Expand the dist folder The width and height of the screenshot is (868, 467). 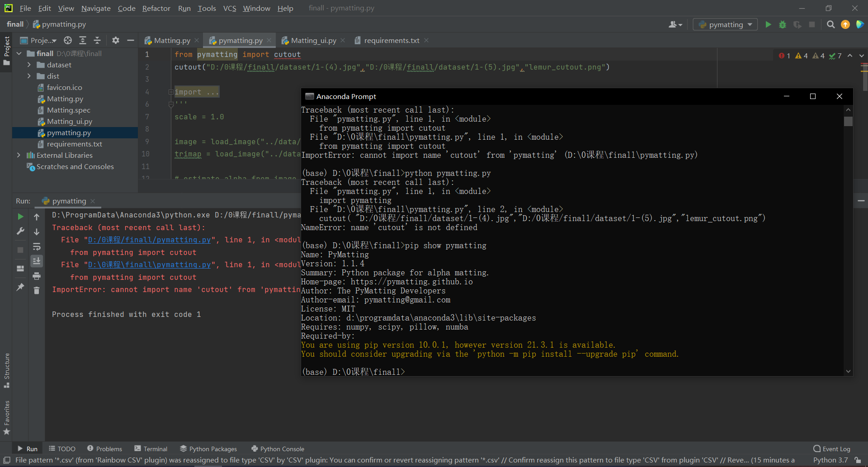pyautogui.click(x=29, y=76)
